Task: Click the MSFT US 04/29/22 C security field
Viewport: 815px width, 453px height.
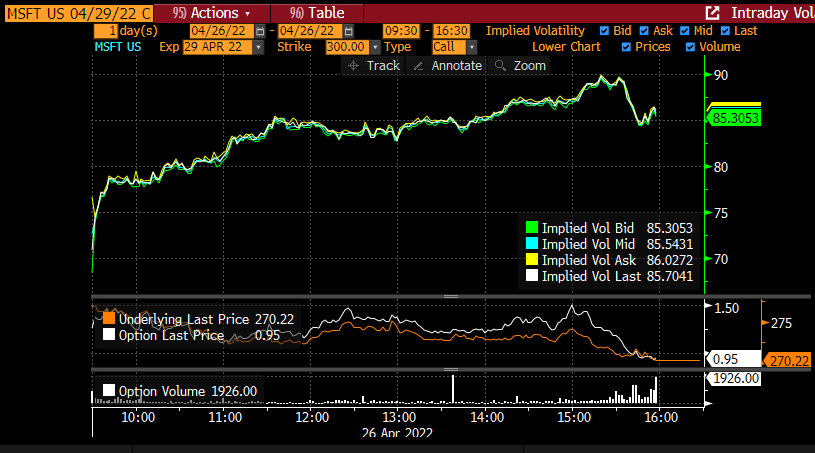Action: [79, 14]
